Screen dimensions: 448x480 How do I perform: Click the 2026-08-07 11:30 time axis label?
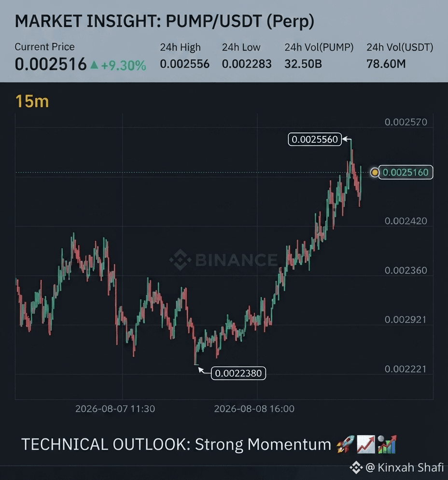point(115,409)
